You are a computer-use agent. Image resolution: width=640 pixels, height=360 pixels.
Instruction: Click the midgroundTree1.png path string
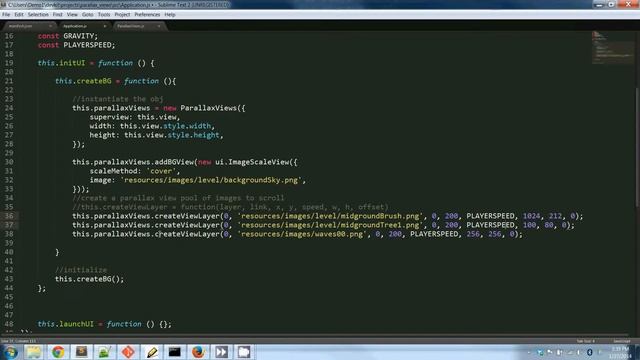pyautogui.click(x=330, y=225)
